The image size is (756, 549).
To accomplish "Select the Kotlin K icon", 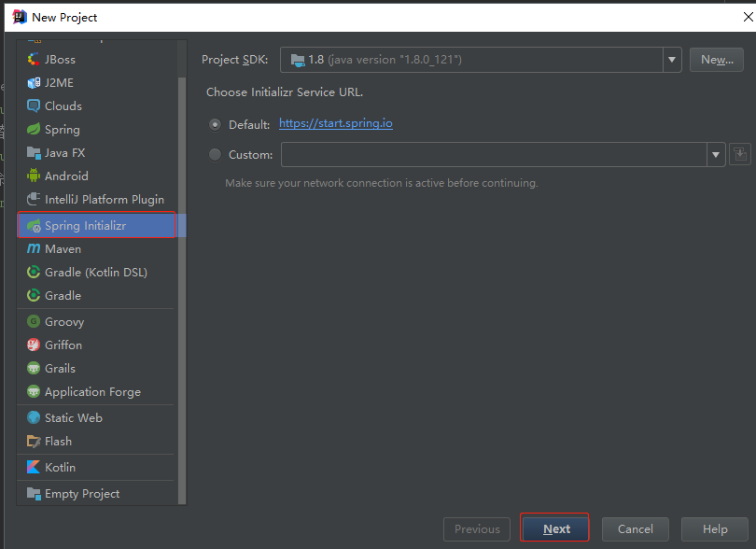I will [34, 467].
